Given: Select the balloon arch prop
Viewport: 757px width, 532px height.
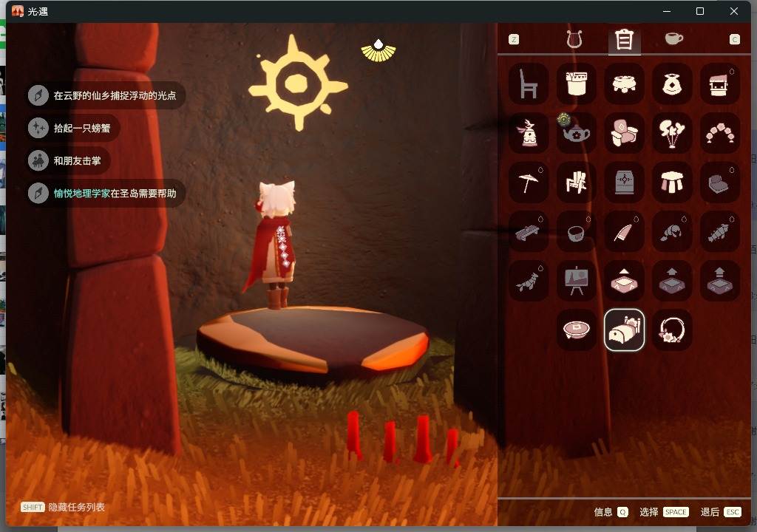Looking at the screenshot, I should [720, 133].
